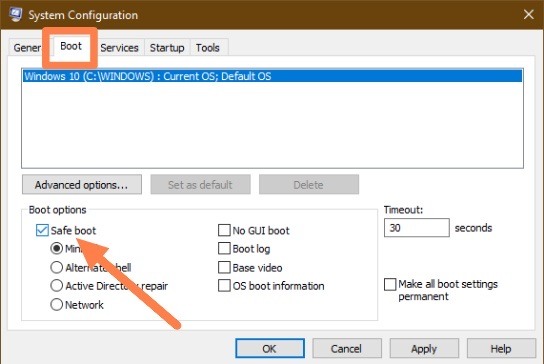Switch to the Tools tab

pos(207,48)
